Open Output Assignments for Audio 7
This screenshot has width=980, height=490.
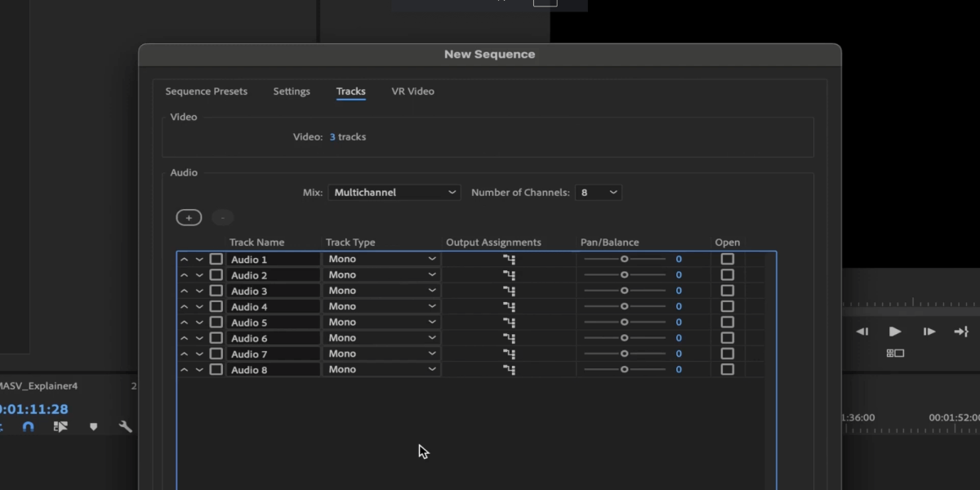point(510,354)
